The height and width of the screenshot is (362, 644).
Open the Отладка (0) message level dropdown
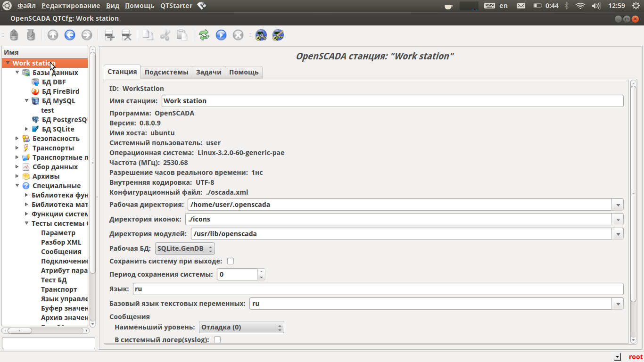tap(241, 327)
